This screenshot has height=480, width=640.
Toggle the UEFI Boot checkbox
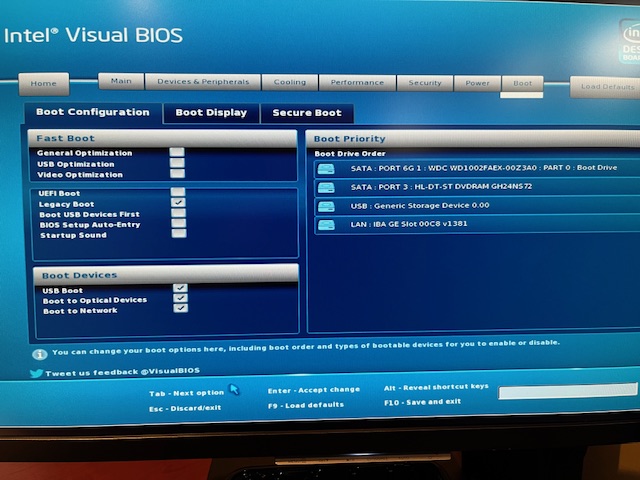point(178,192)
